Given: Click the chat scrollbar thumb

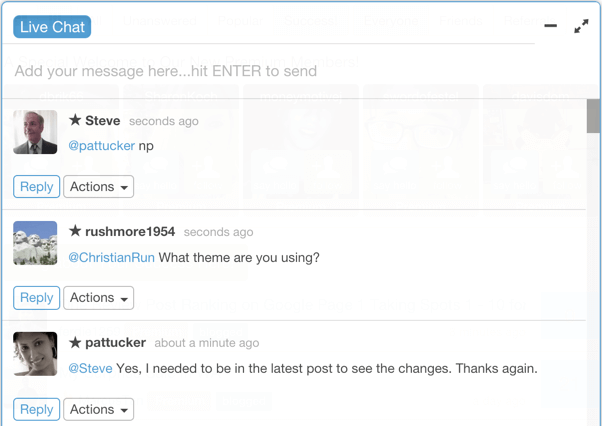Looking at the screenshot, I should (594, 116).
